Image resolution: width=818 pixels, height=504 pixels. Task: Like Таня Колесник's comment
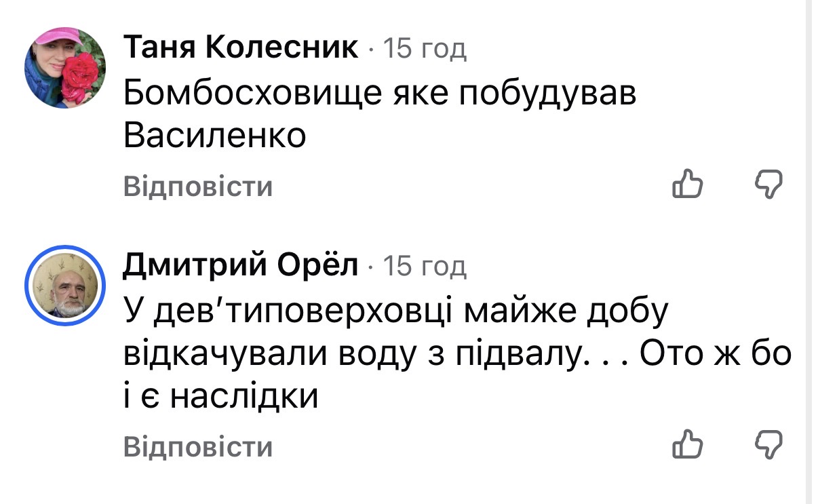click(686, 185)
